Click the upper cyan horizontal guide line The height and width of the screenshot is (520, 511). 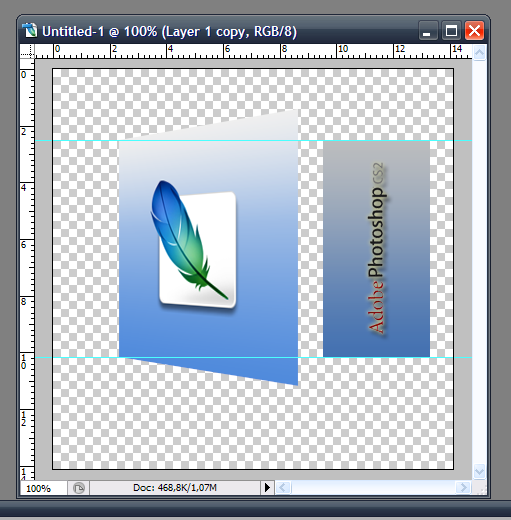click(253, 141)
